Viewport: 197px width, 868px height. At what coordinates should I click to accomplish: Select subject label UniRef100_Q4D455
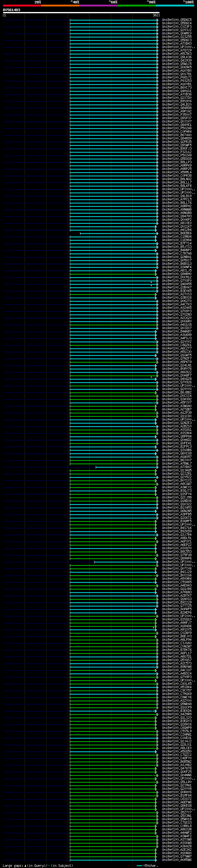177,284
